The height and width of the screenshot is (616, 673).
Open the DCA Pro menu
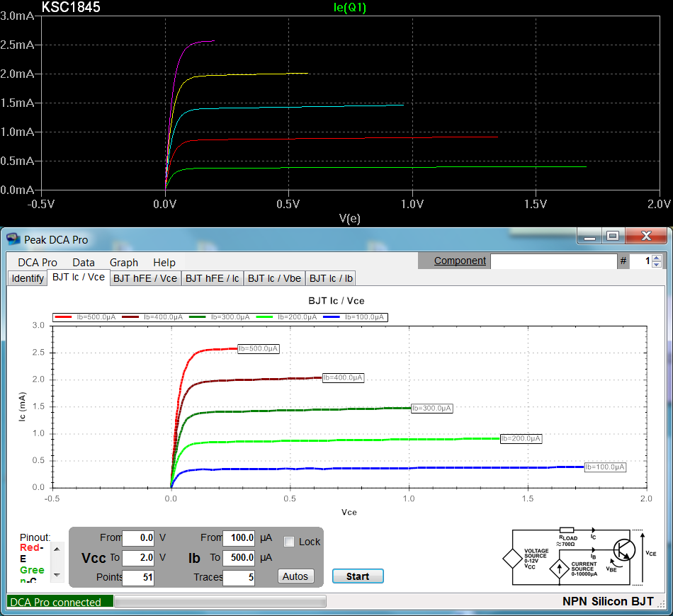38,263
